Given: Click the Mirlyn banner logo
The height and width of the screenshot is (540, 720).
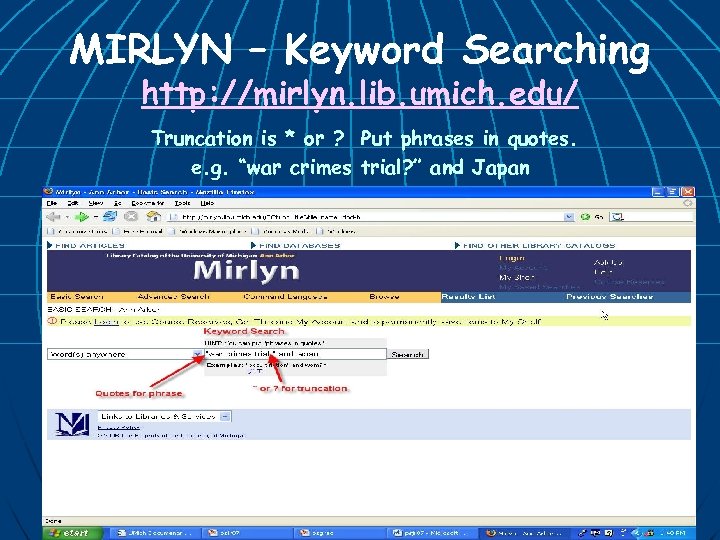Looking at the screenshot, I should (246, 271).
